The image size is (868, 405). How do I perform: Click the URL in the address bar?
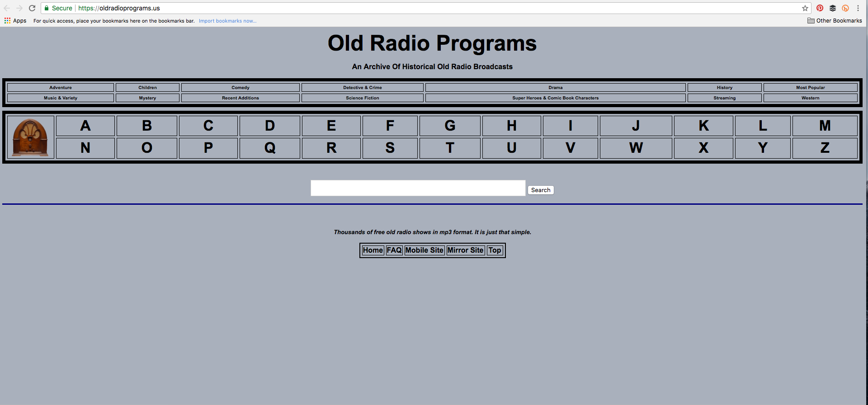(x=119, y=8)
